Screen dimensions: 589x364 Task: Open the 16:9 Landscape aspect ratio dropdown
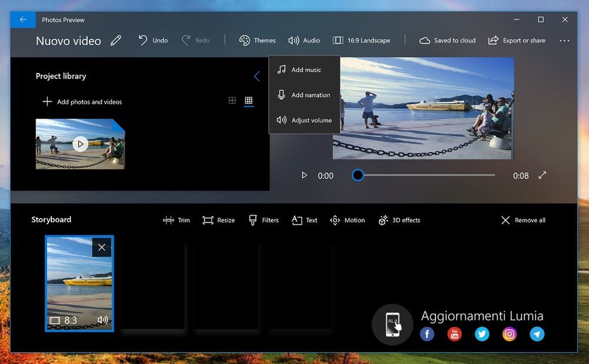click(362, 41)
